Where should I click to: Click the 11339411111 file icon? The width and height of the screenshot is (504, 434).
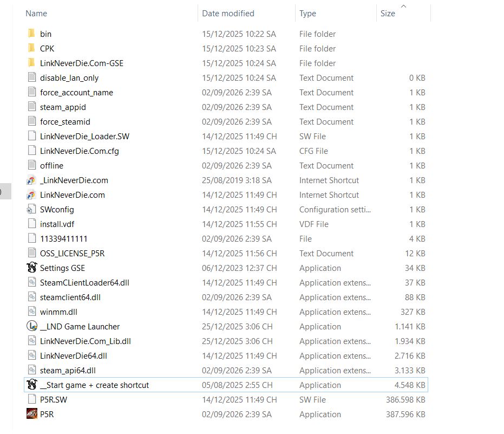tap(31, 238)
